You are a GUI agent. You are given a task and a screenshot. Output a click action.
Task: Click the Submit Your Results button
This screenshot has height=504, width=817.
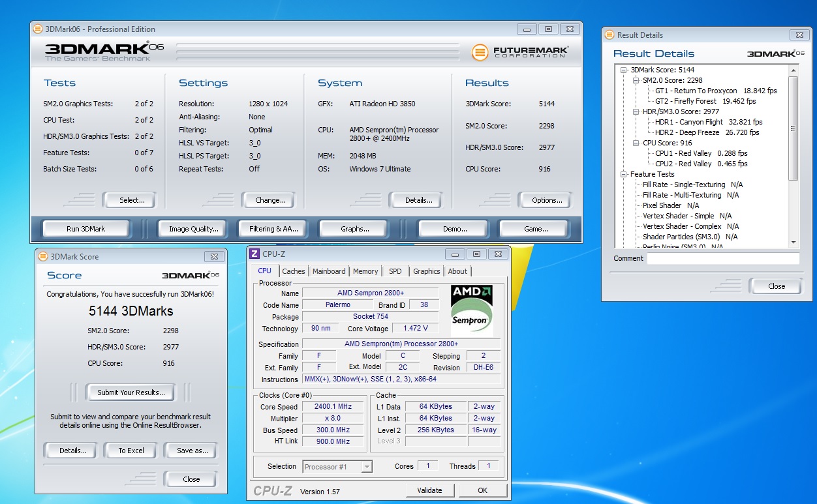[131, 393]
